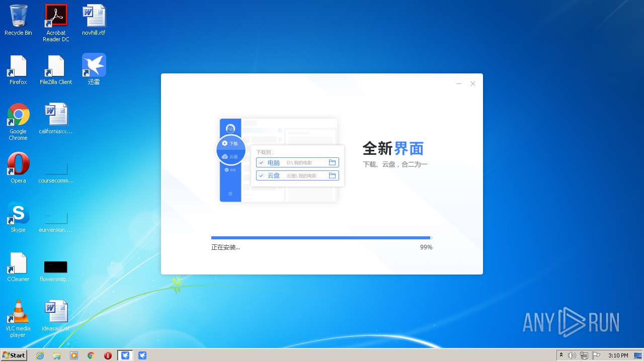This screenshot has height=362, width=644.
Task: Open Windows Explorer from taskbar
Action: click(57, 355)
